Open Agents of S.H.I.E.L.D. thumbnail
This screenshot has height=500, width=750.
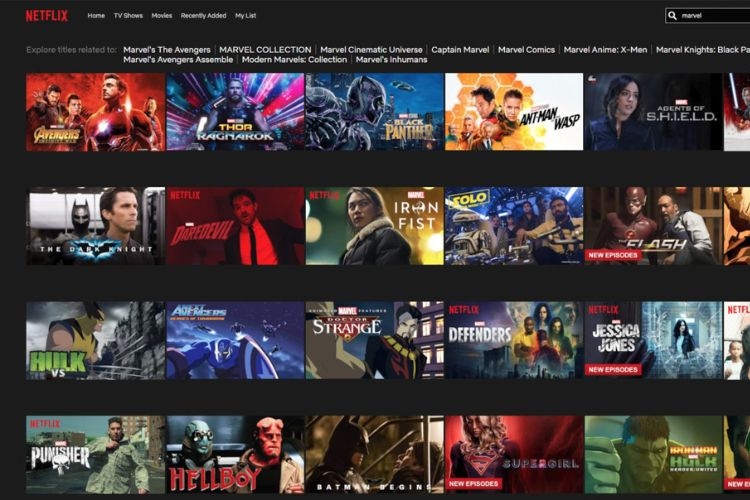pos(653,112)
